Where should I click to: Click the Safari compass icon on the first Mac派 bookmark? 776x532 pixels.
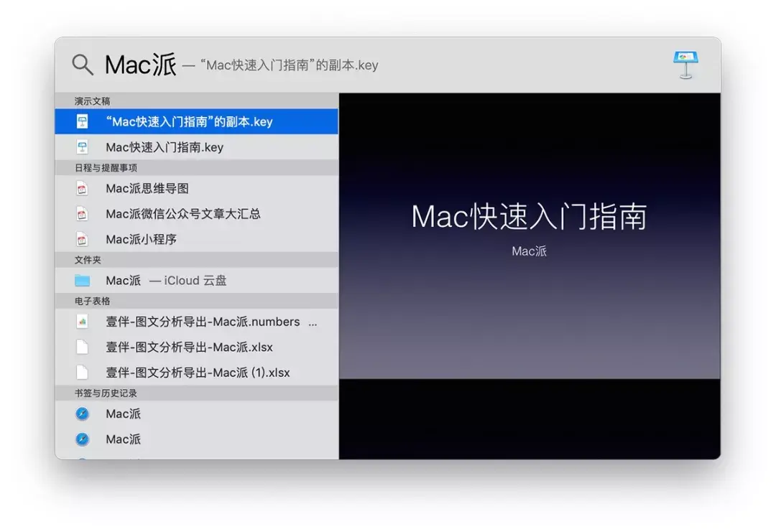click(x=81, y=414)
